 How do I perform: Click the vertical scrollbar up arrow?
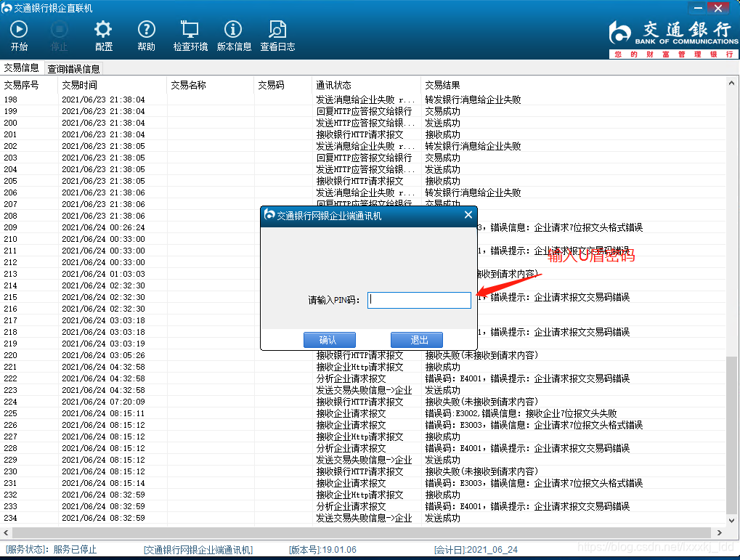pyautogui.click(x=731, y=83)
